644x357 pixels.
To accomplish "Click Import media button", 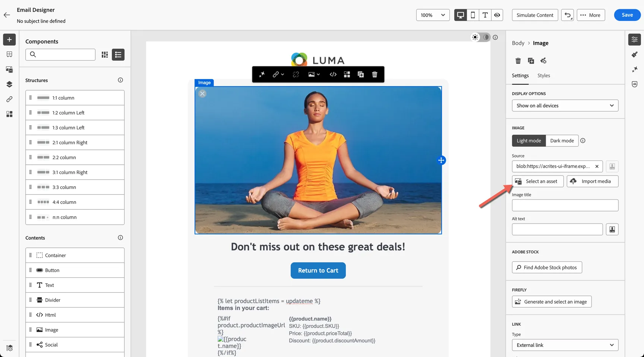I will point(593,181).
